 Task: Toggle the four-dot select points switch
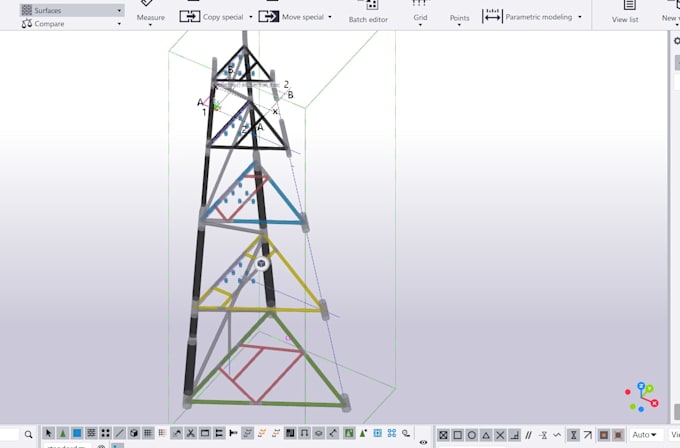pos(105,433)
